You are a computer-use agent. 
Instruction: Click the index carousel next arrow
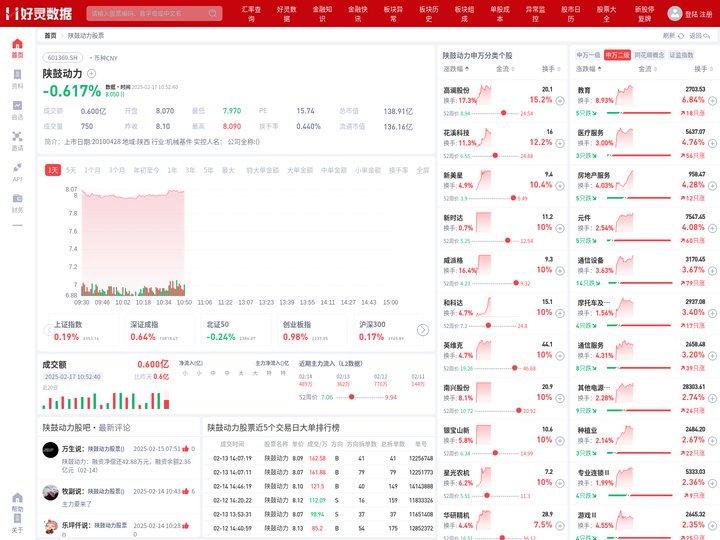point(422,330)
